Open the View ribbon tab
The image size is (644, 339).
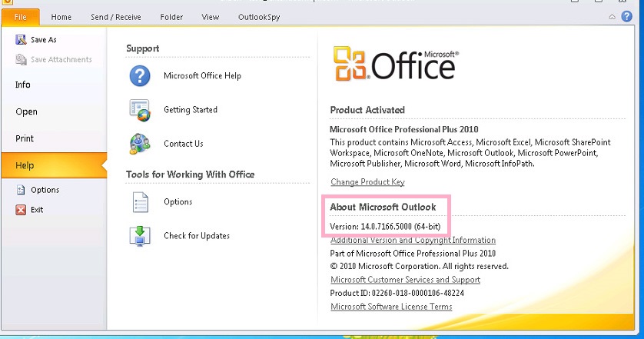pyautogui.click(x=211, y=17)
